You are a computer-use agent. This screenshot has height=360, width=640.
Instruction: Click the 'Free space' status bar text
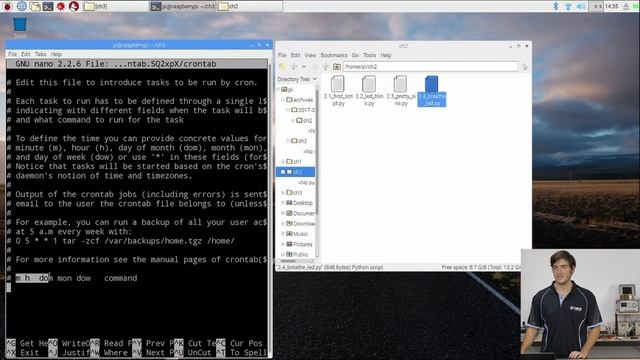[481, 267]
